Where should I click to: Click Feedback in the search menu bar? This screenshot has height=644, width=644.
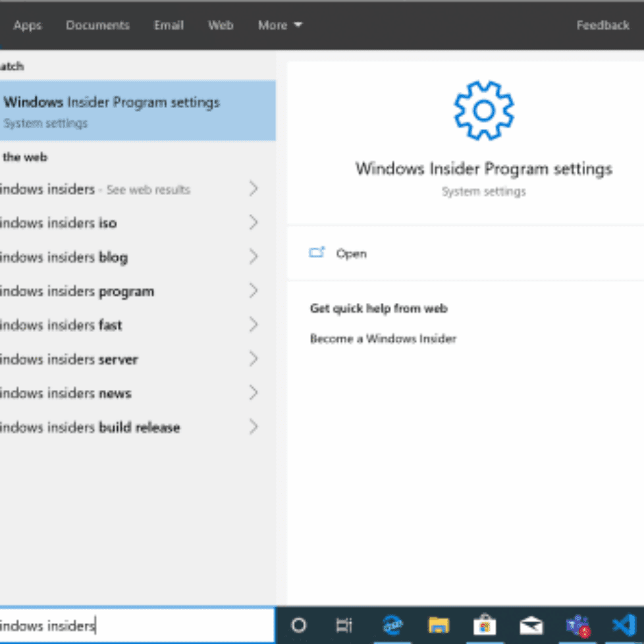coord(603,25)
